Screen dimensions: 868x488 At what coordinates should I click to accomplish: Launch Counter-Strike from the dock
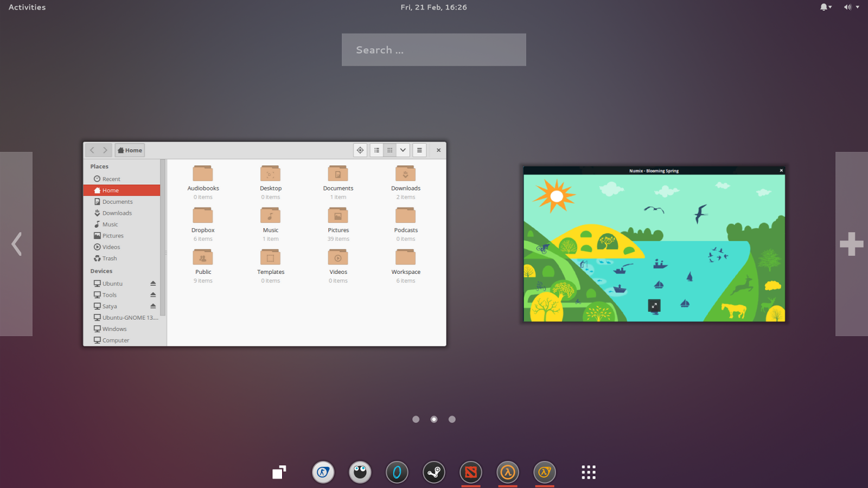323,472
